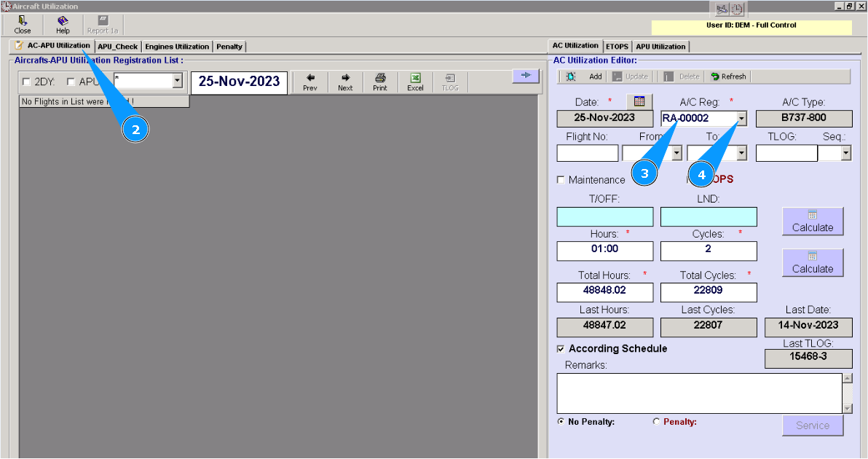Open the From airport dropdown

point(676,153)
